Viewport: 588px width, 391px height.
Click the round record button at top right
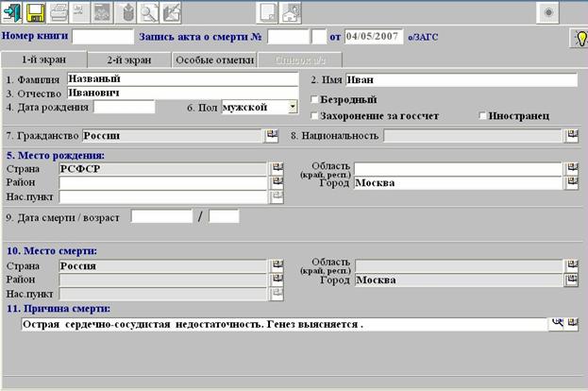point(547,13)
